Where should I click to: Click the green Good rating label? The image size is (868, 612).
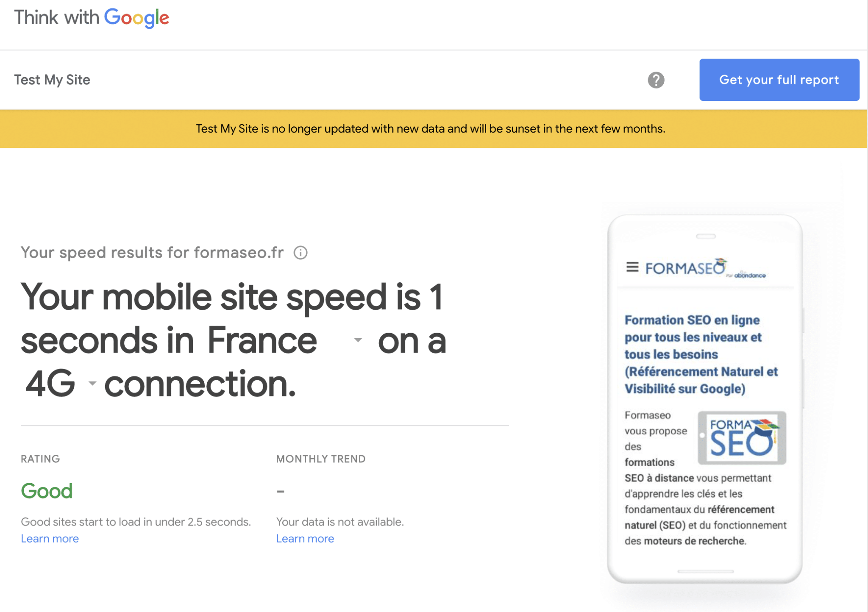47,491
